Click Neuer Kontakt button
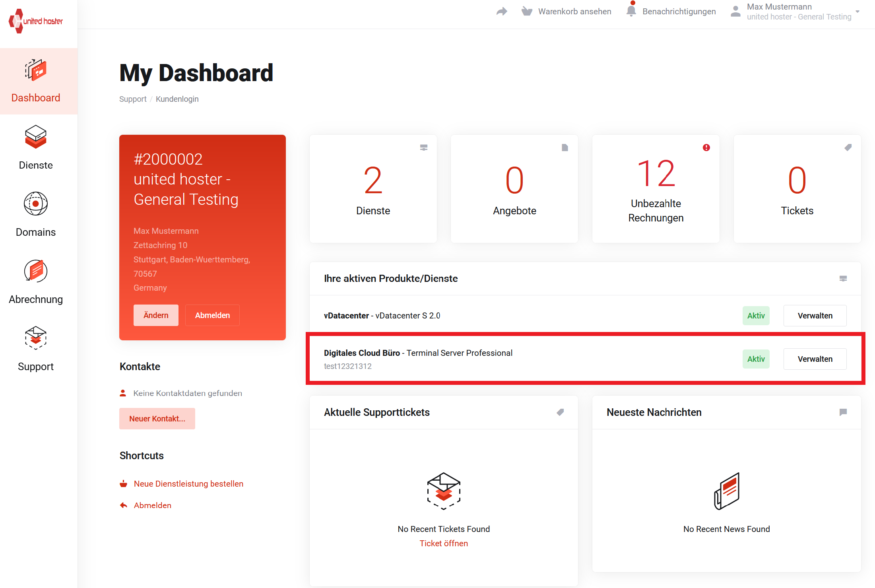The image size is (875, 588). [x=157, y=419]
